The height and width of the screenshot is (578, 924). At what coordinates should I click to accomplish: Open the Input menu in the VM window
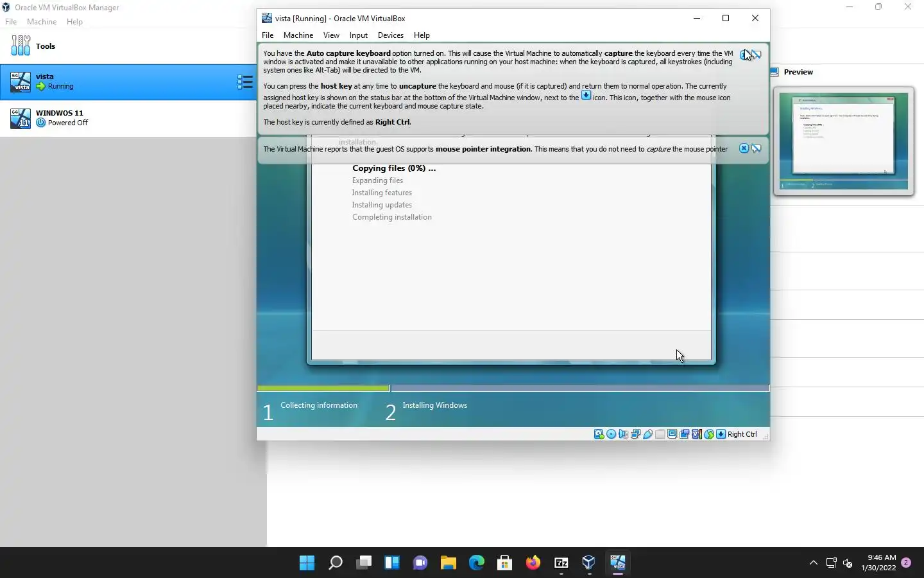click(x=359, y=35)
